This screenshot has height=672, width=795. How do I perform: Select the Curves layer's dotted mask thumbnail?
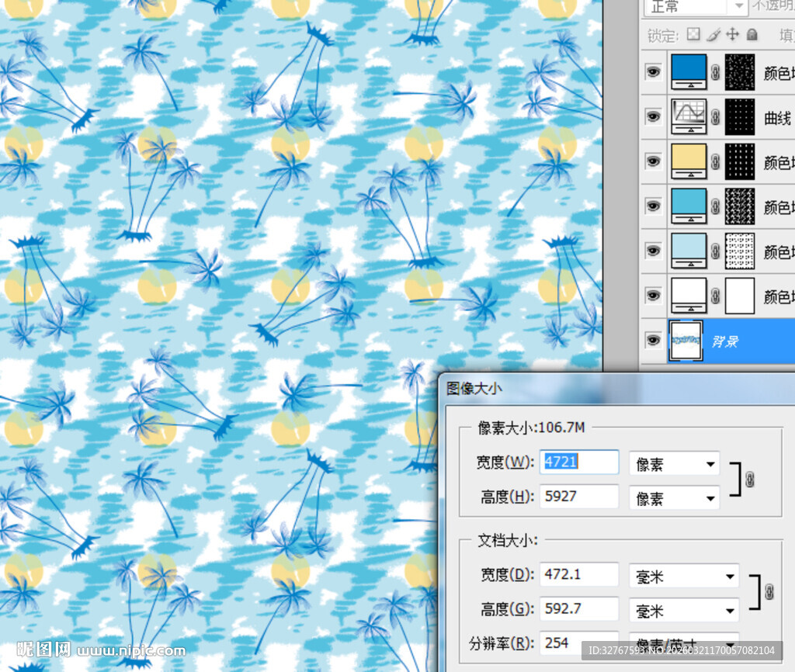coord(739,117)
